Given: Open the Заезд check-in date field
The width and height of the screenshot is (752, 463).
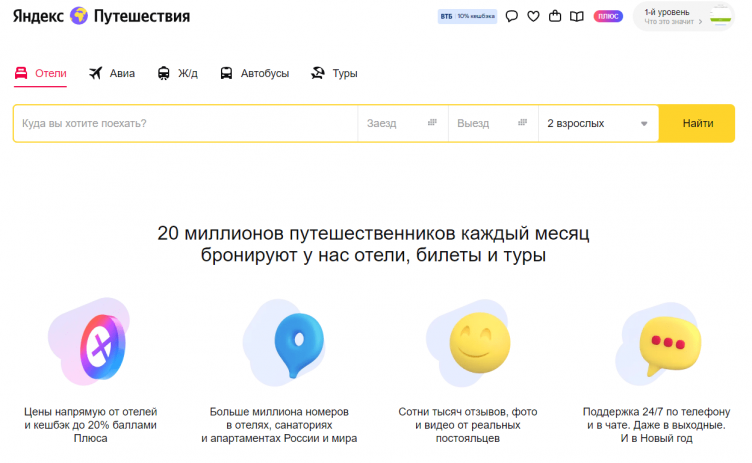Looking at the screenshot, I should pos(403,123).
